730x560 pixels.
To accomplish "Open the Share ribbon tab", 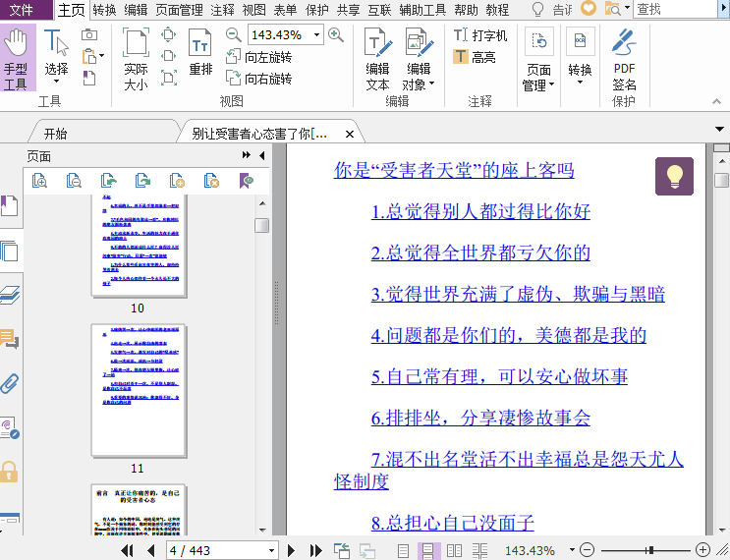I will click(x=348, y=9).
